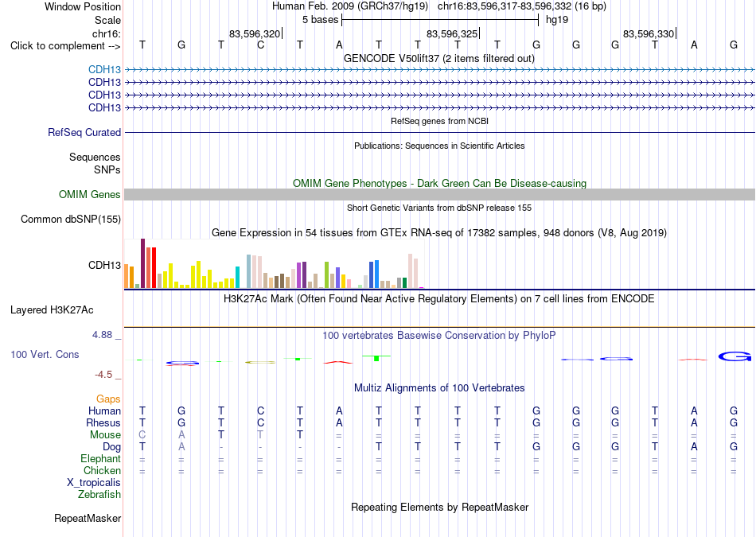Select the Mouse species label
The height and width of the screenshot is (537, 756).
pyautogui.click(x=105, y=435)
